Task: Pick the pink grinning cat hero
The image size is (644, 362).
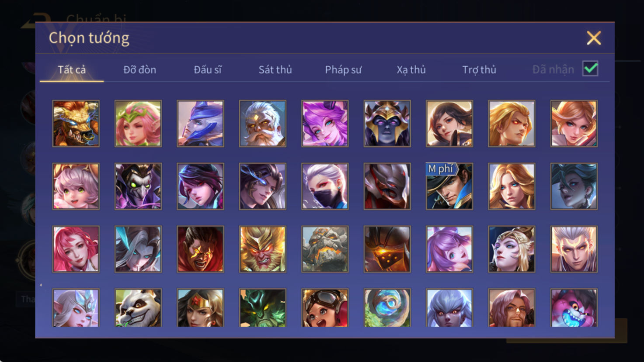Action: point(574,307)
